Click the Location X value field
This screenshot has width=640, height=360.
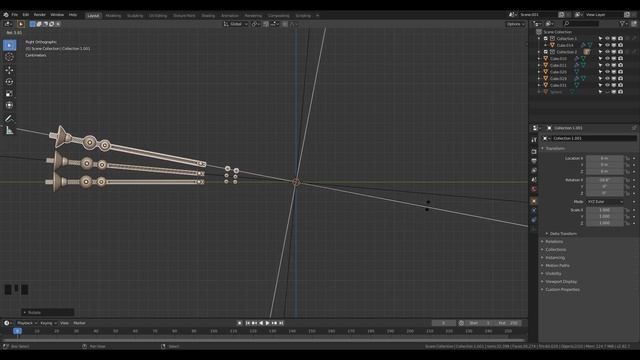(x=604, y=158)
